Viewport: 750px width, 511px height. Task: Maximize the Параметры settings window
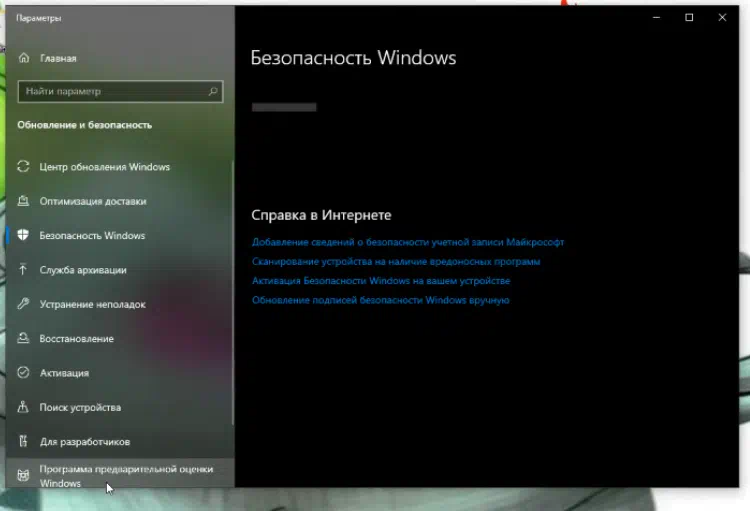689,17
